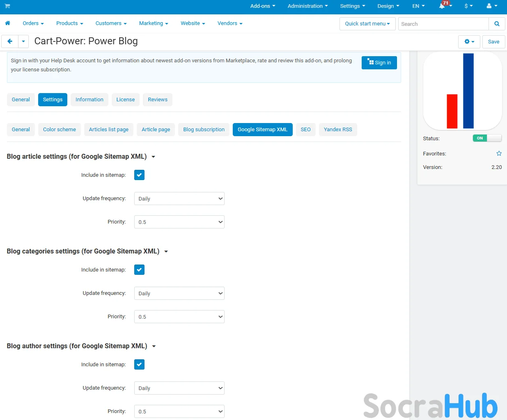Click the back arrow button
Image resolution: width=507 pixels, height=420 pixels.
(x=10, y=41)
